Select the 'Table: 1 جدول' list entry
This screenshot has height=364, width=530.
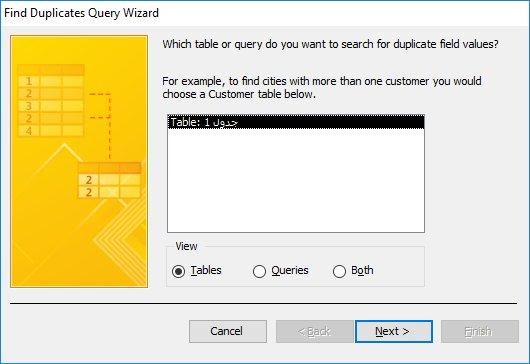(x=296, y=122)
